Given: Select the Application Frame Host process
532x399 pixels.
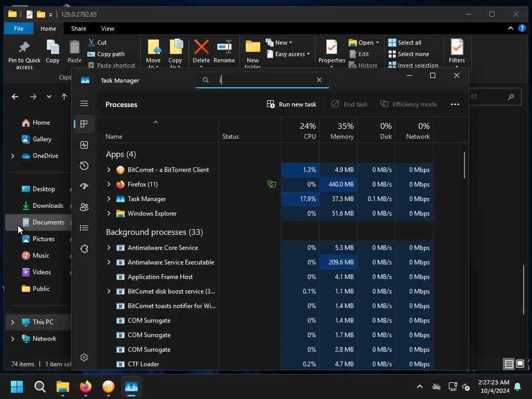Looking at the screenshot, I should [160, 277].
